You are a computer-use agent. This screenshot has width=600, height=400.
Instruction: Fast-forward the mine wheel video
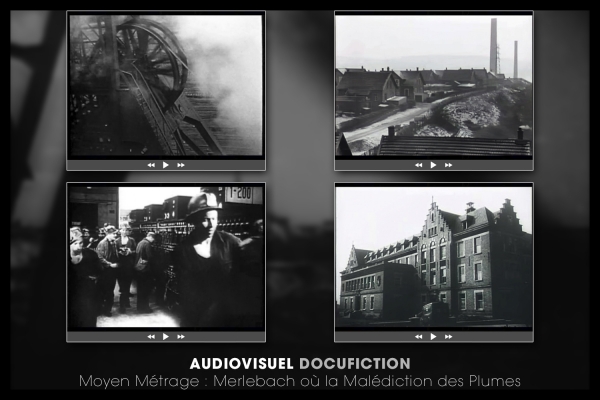coord(181,165)
